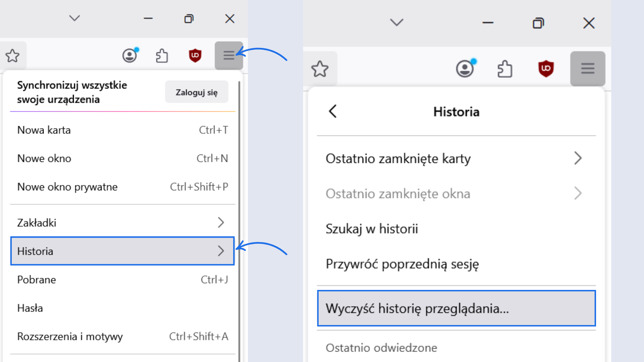Click the profile account icon in the toolbar
This screenshot has width=644, height=362.
(x=130, y=55)
